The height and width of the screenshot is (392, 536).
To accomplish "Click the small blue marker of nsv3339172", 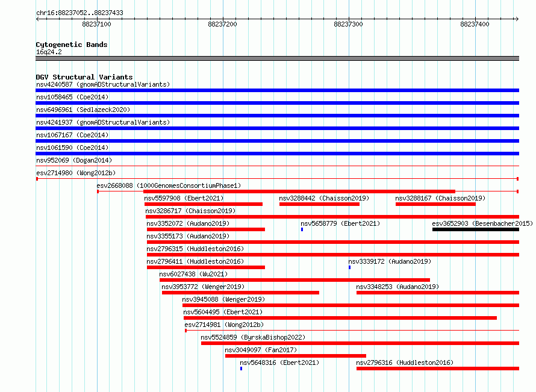I will [x=349, y=267].
